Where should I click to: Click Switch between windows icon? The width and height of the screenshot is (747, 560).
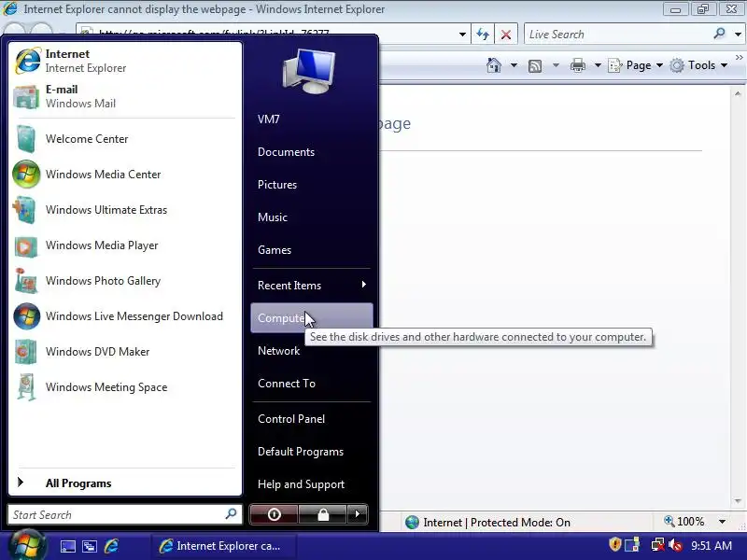[90, 546]
